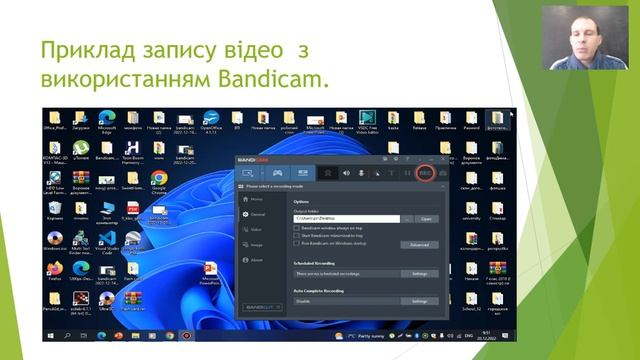The width and height of the screenshot is (640, 360).
Task: Select Google Chrome desktop shortcut
Action: pyautogui.click(x=159, y=182)
